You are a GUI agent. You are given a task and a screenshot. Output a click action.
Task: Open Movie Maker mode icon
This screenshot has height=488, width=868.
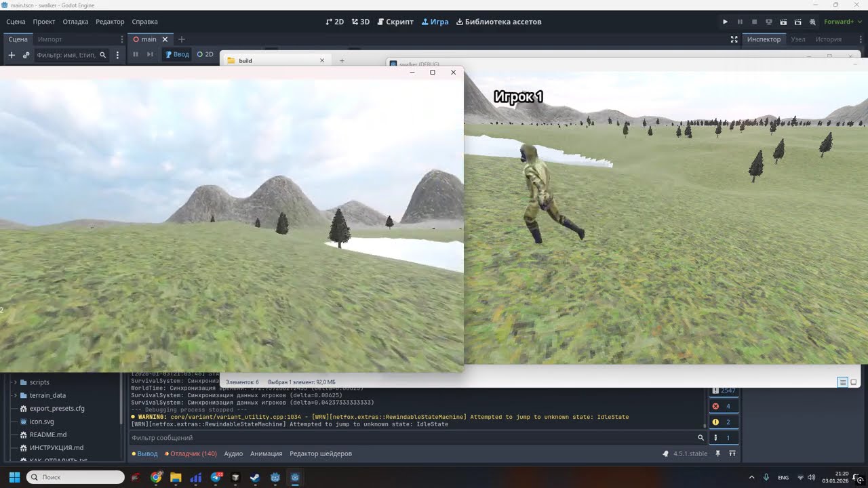[x=812, y=22]
